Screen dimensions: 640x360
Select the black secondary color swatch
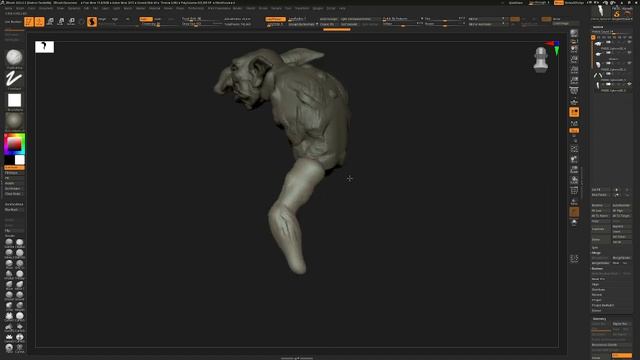click(x=9, y=160)
